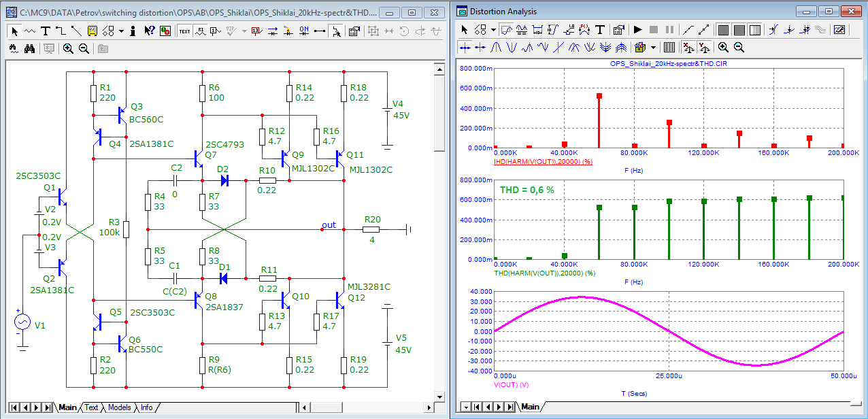Expand the graphics shapes dropdown in schematic
The width and height of the screenshot is (868, 419).
tap(121, 31)
